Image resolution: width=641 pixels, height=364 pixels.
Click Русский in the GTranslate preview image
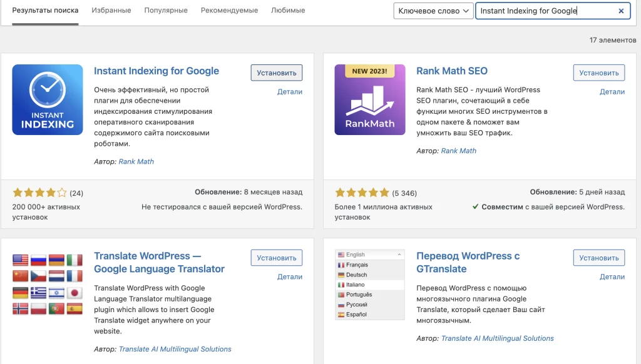click(356, 305)
